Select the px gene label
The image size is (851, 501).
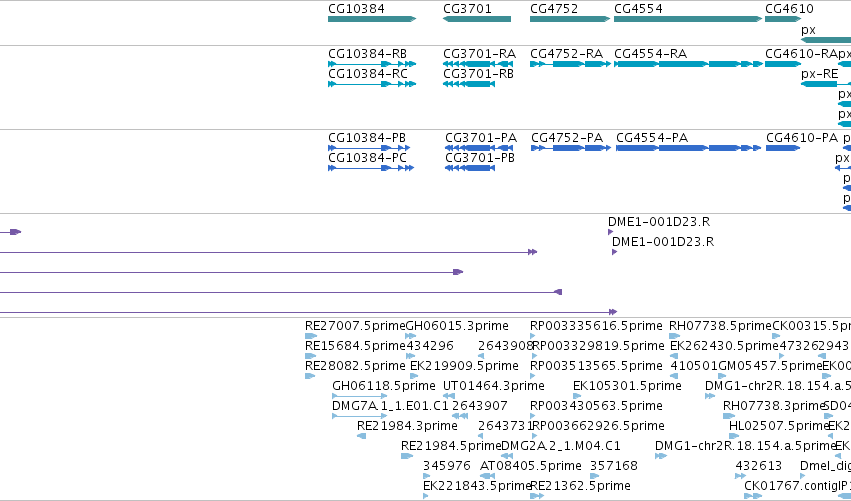pyautogui.click(x=808, y=30)
